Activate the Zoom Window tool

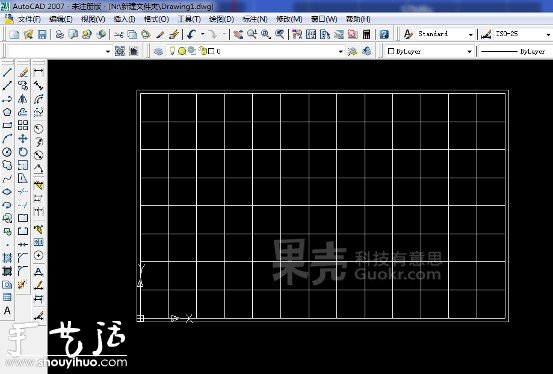coord(266,34)
